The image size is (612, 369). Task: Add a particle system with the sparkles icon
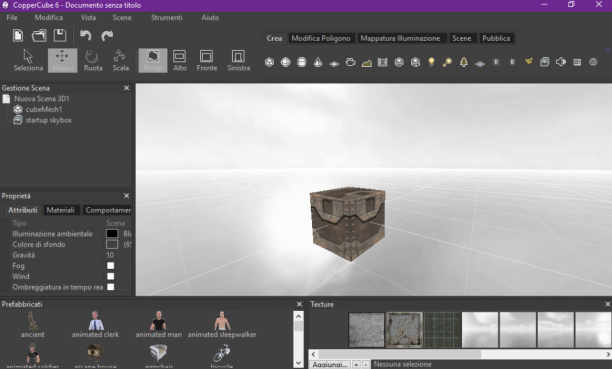click(x=528, y=61)
